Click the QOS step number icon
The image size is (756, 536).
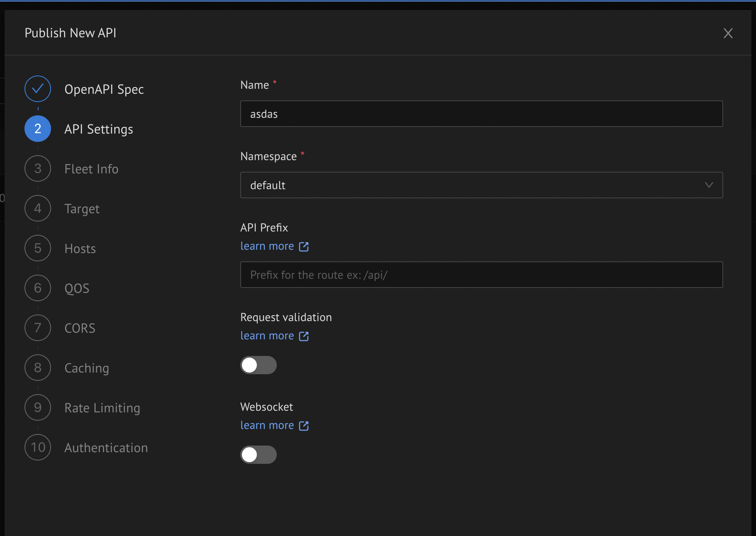click(x=37, y=288)
